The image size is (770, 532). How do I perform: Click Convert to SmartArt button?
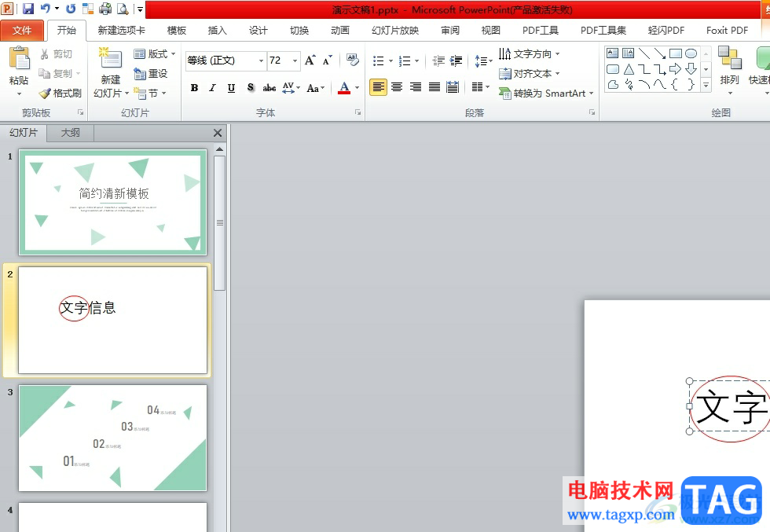coord(545,94)
